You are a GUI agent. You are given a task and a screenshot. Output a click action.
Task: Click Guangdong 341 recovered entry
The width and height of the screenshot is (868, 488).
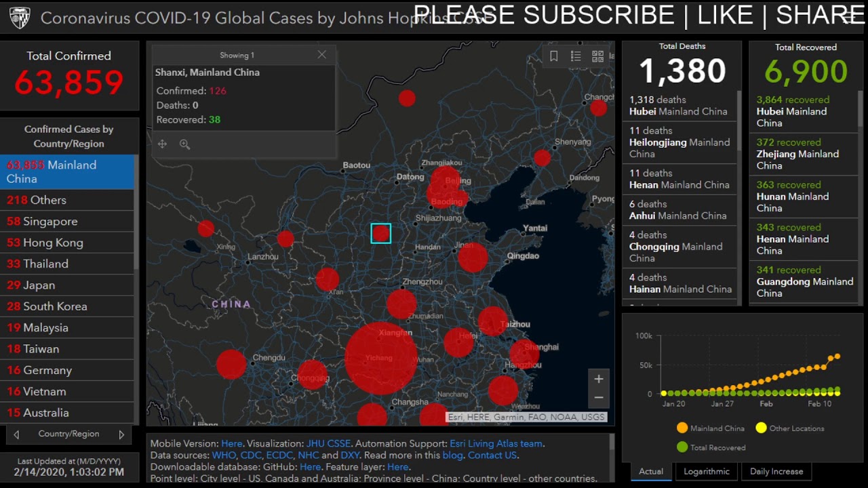[x=804, y=281]
